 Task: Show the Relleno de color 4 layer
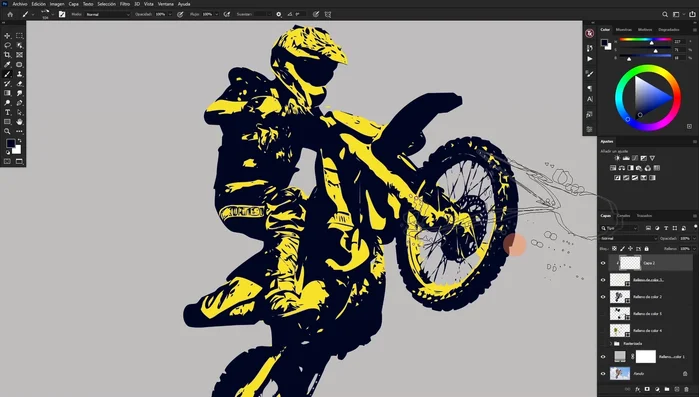coord(603,331)
